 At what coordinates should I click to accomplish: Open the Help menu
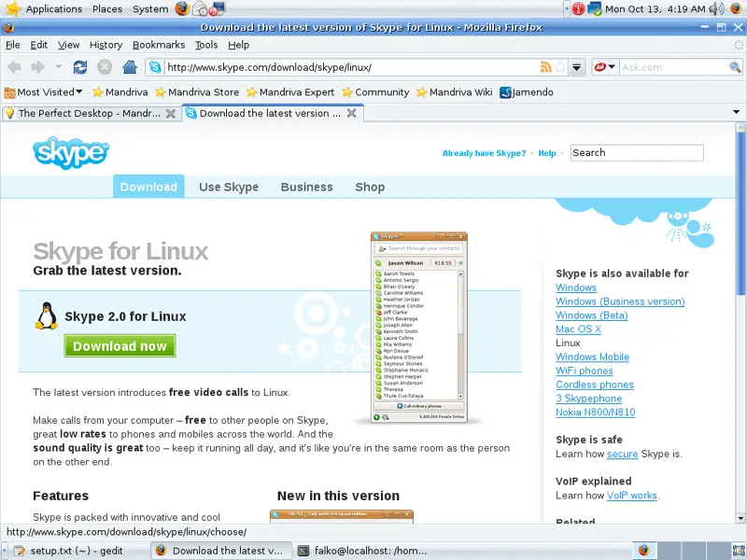pyautogui.click(x=238, y=45)
